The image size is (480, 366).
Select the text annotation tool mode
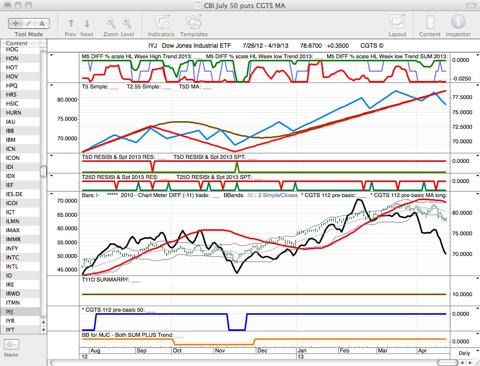[42, 23]
